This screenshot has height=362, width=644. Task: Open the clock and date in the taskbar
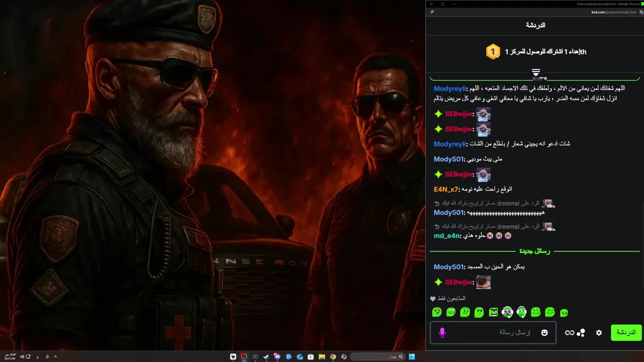[x=10, y=356]
